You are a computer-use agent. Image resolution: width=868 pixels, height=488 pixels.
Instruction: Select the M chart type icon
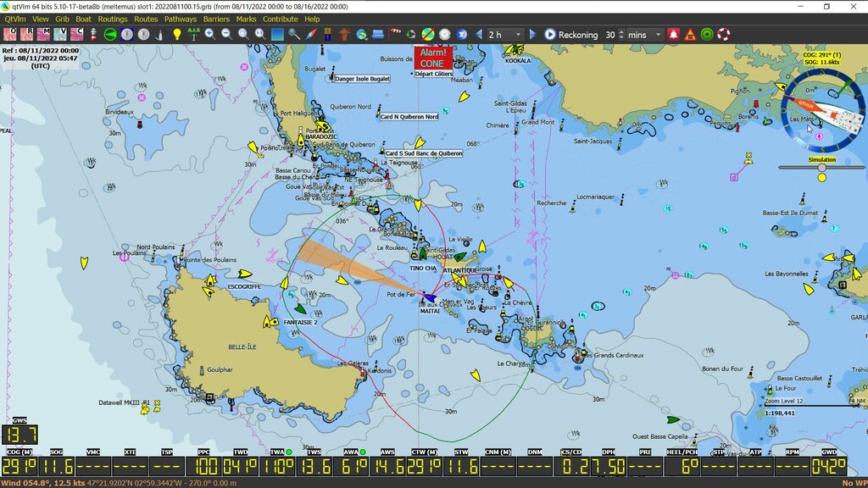(x=43, y=34)
